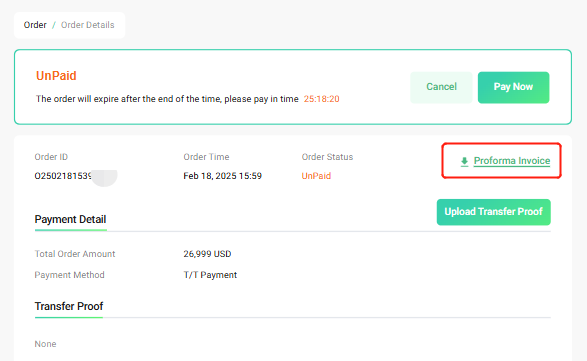Select the Order Details breadcrumb
587x361 pixels.
[x=88, y=25]
